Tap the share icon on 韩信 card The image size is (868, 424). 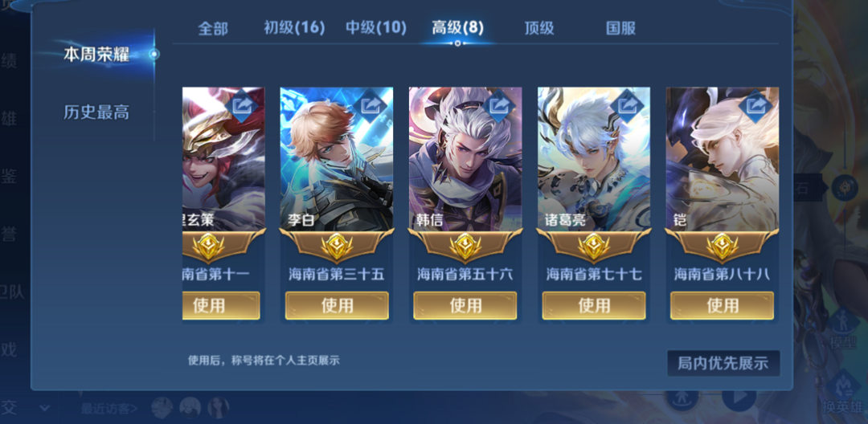pos(499,104)
